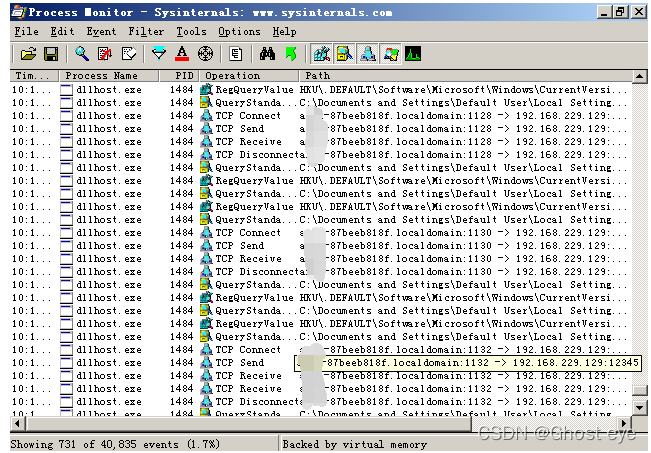Image resolution: width=651 pixels, height=453 pixels.
Task: Open the Filter dialog funnel icon
Action: click(159, 53)
